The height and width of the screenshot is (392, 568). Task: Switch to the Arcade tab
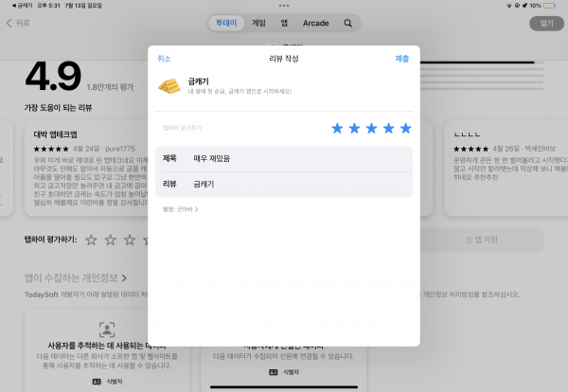pyautogui.click(x=316, y=23)
